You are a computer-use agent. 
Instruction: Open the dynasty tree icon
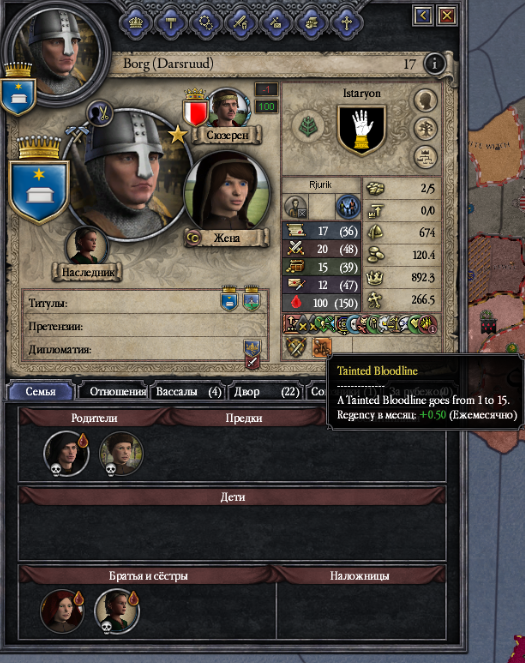[x=425, y=129]
